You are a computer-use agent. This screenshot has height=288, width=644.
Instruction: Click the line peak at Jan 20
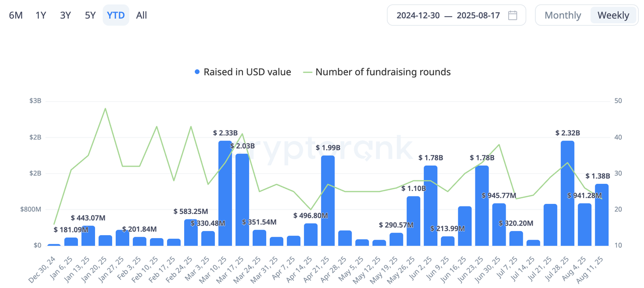(105, 108)
